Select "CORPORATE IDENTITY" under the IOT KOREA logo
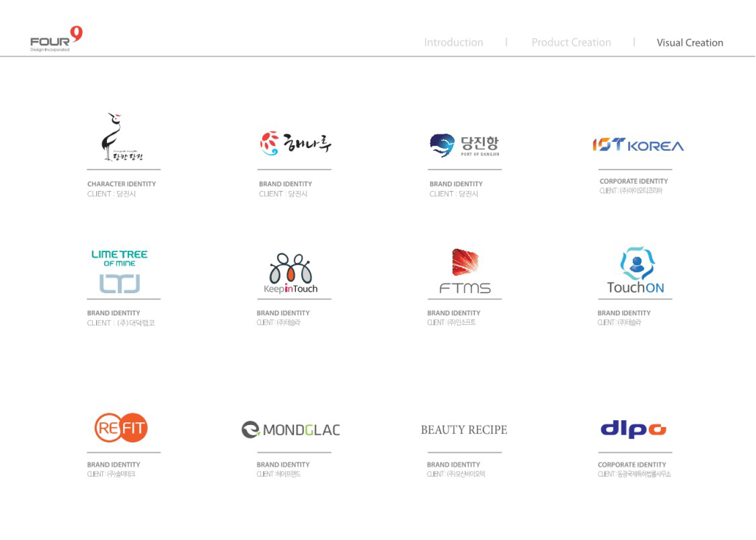Screen dimensions: 756x540 pyautogui.click(x=634, y=181)
